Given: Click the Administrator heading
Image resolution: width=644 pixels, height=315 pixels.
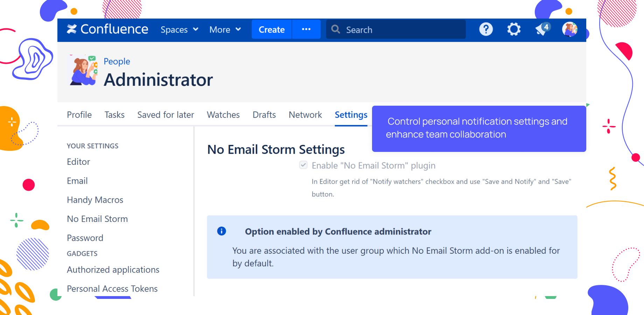Looking at the screenshot, I should pyautogui.click(x=158, y=80).
